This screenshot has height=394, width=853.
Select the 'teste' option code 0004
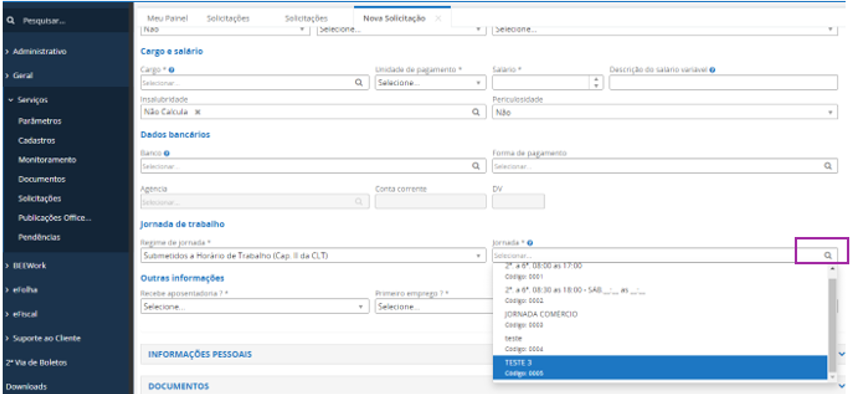[660, 343]
